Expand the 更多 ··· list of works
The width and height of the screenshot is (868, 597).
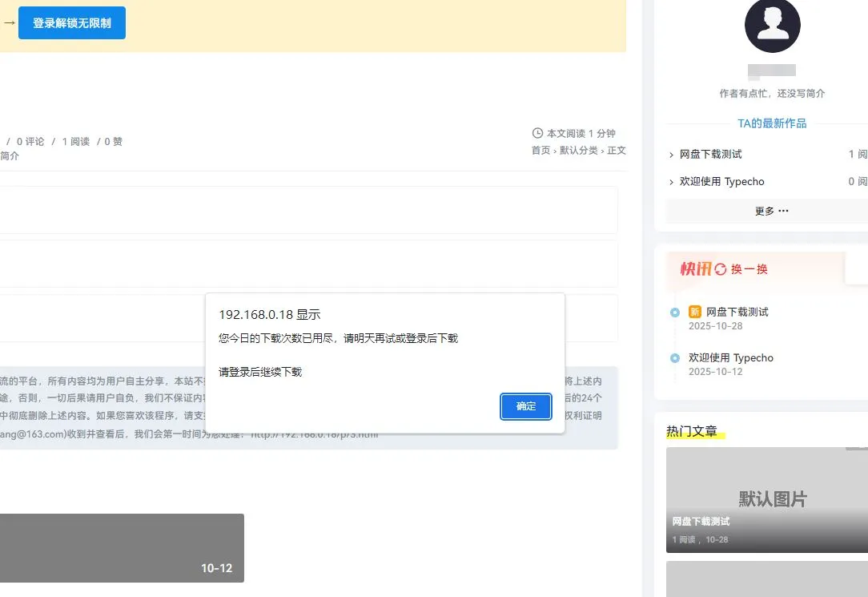[771, 211]
